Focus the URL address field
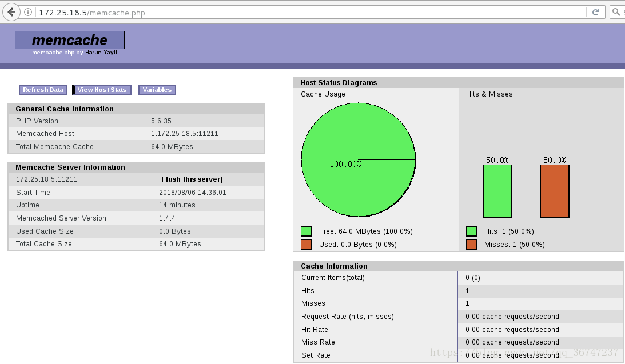 (x=311, y=13)
